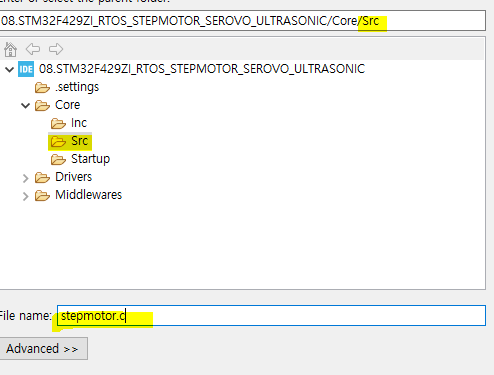Click the Back arrow icon

point(33,49)
